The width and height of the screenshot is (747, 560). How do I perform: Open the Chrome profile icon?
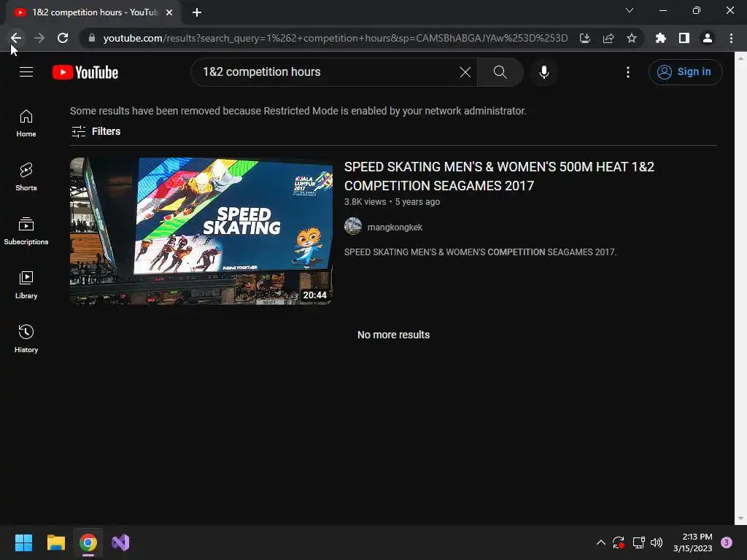(x=708, y=38)
